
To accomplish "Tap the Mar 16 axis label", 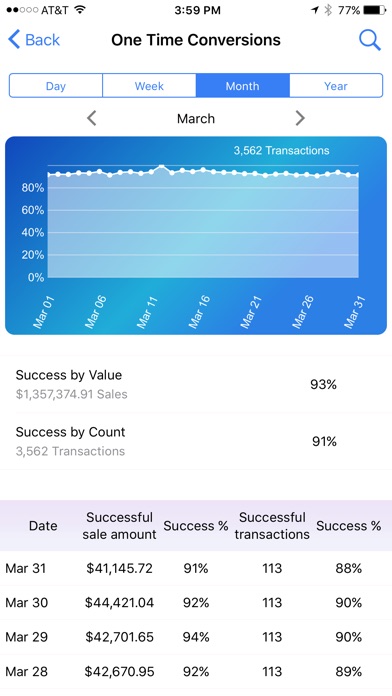I will click(x=198, y=312).
